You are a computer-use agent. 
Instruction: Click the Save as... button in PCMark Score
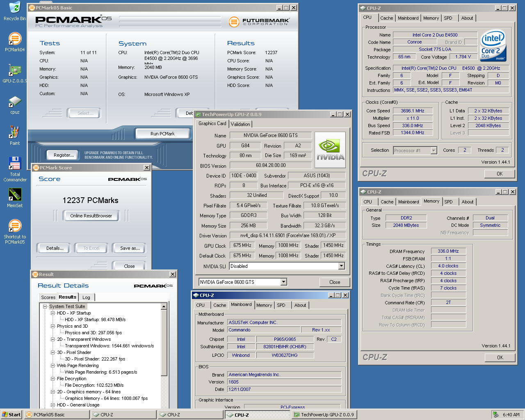130,248
